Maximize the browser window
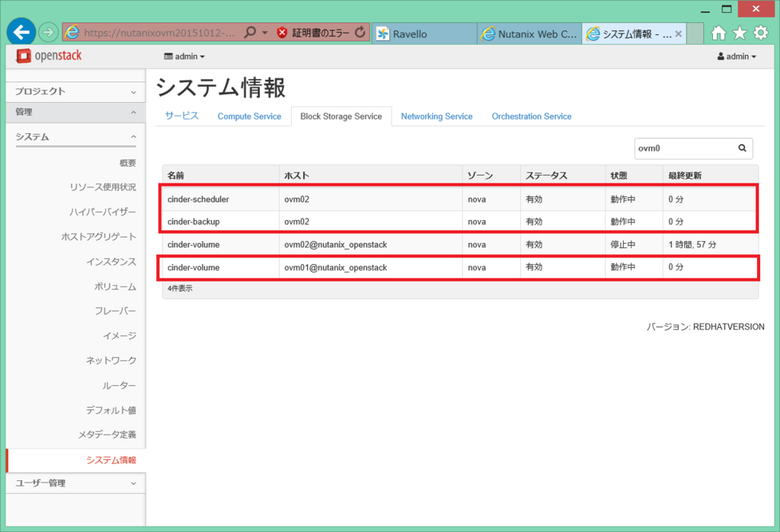 pos(727,9)
